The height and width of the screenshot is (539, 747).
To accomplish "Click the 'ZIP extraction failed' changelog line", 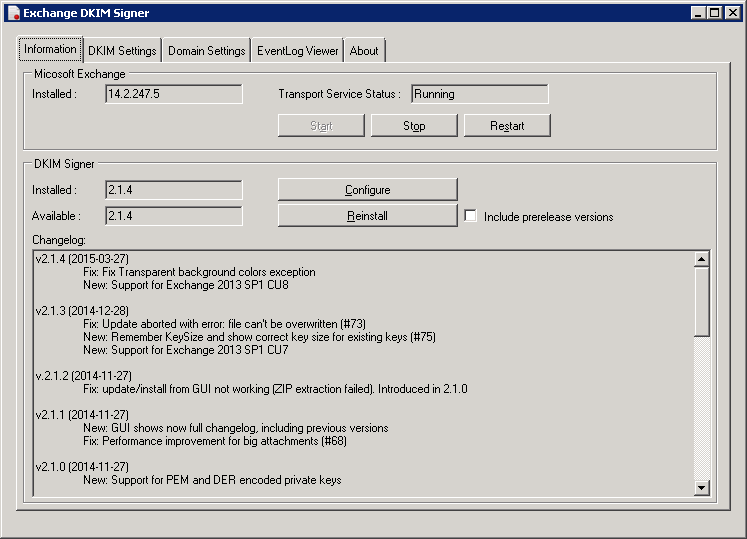I will coord(275,389).
